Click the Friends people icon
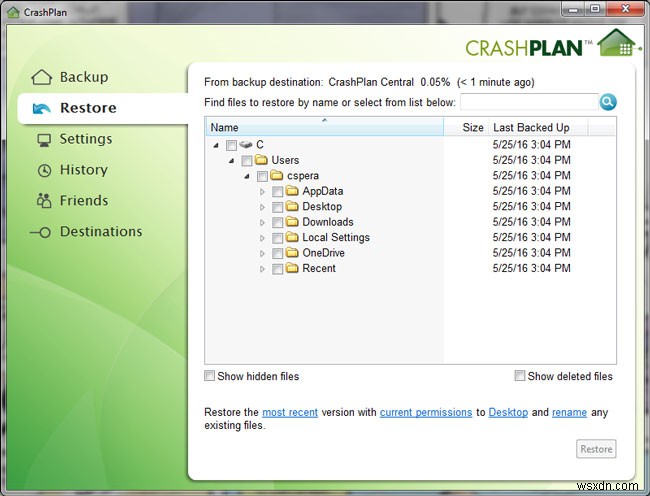The height and width of the screenshot is (496, 650). pyautogui.click(x=44, y=201)
